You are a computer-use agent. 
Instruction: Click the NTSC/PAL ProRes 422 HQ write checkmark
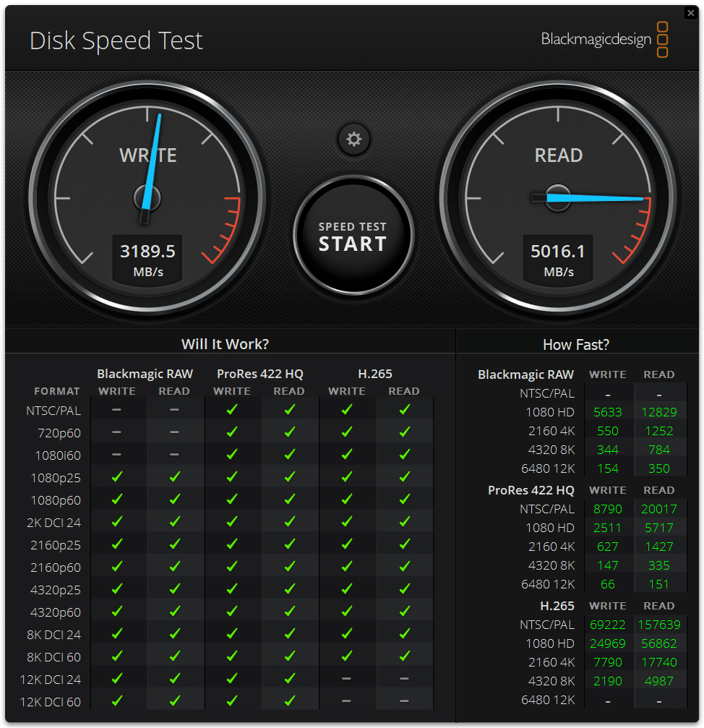point(232,409)
